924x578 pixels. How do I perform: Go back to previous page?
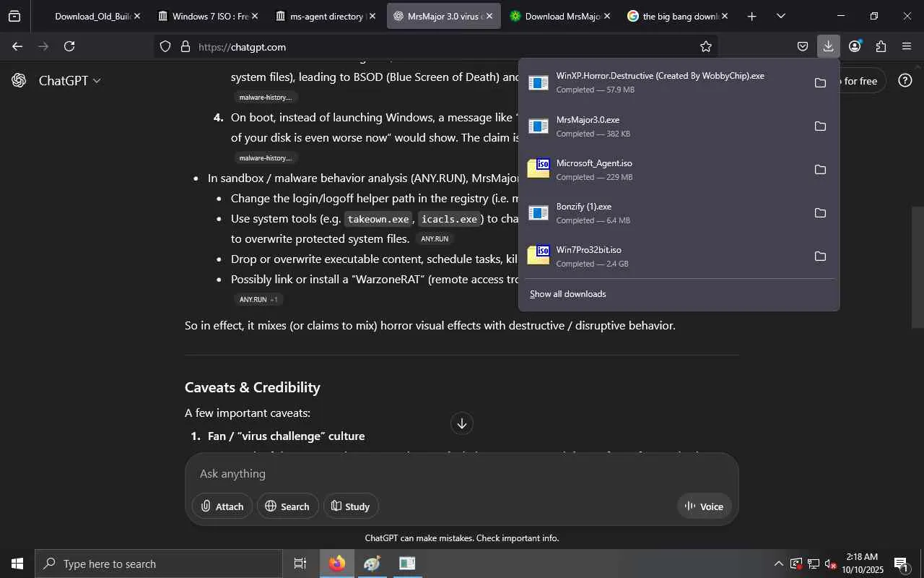17,47
